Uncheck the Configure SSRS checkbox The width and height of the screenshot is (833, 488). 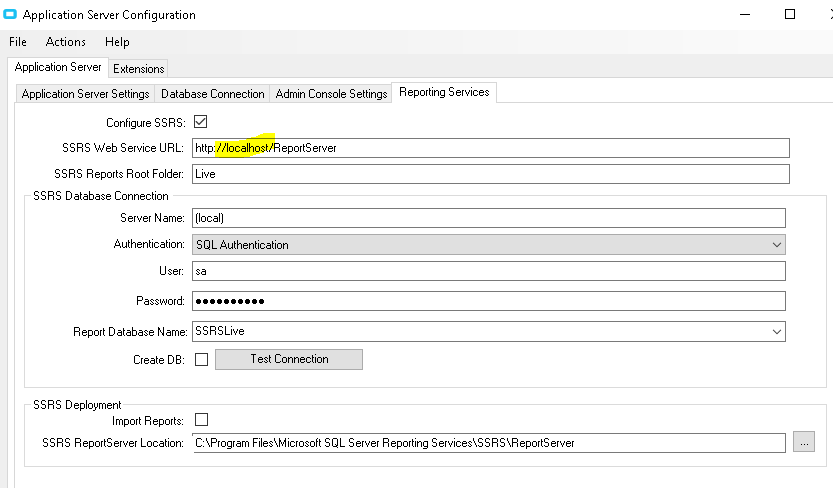click(200, 122)
